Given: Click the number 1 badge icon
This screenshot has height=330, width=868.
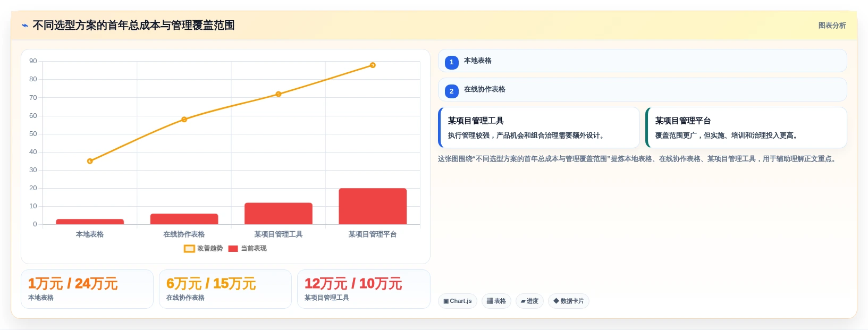Looking at the screenshot, I should (452, 62).
